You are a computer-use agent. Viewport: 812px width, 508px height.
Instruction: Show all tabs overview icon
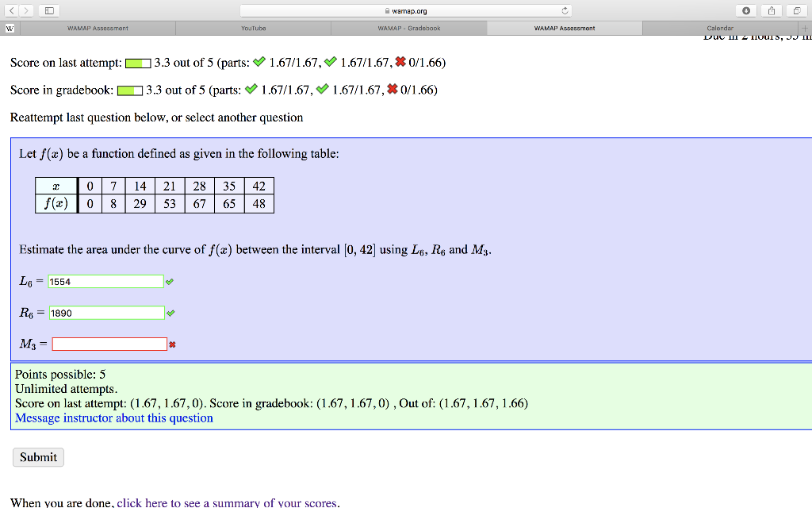(796, 10)
